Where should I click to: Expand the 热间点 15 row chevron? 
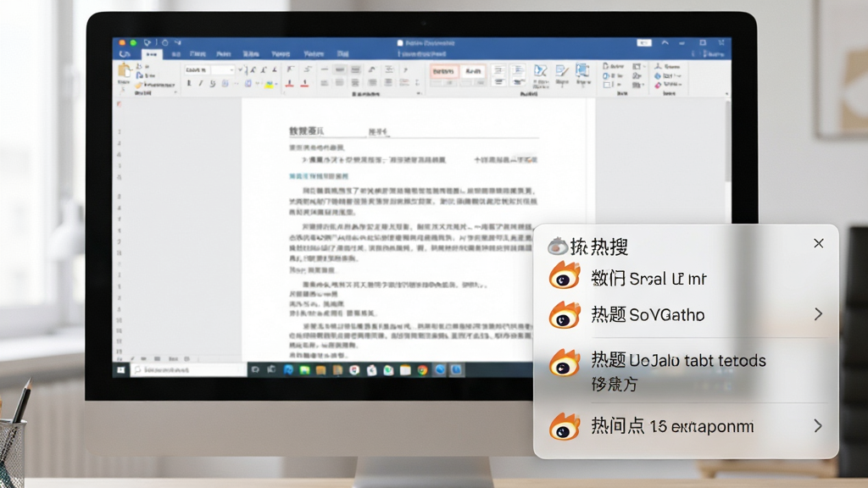[x=818, y=425]
